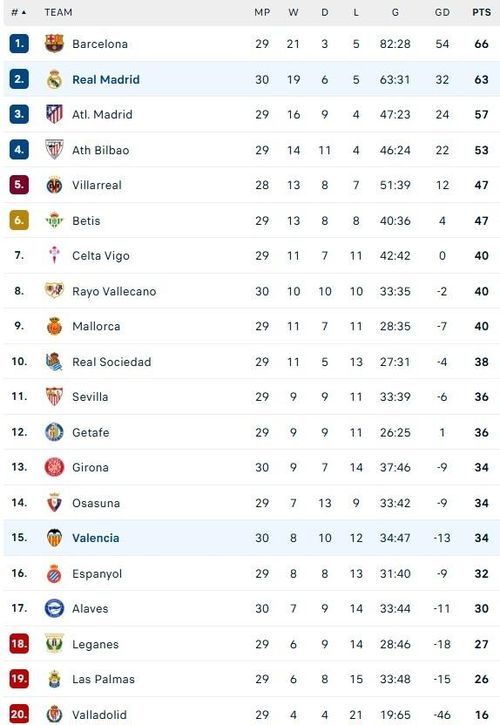Click the gold 6 position badge
This screenshot has height=725, width=500.
point(19,220)
